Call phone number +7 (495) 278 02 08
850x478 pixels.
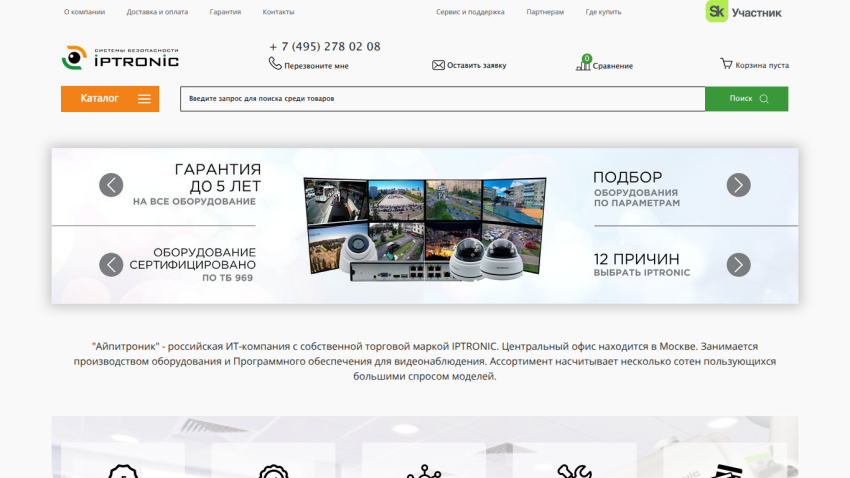pyautogui.click(x=325, y=47)
